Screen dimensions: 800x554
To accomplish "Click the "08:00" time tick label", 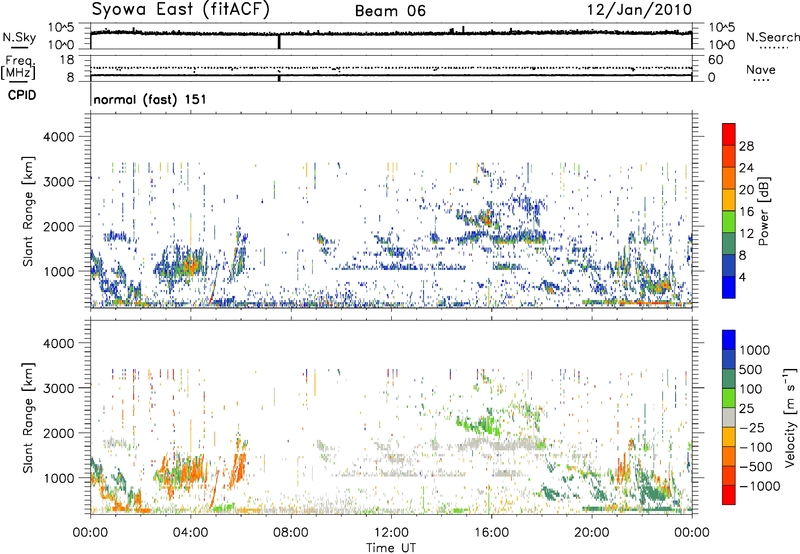I will click(291, 533).
